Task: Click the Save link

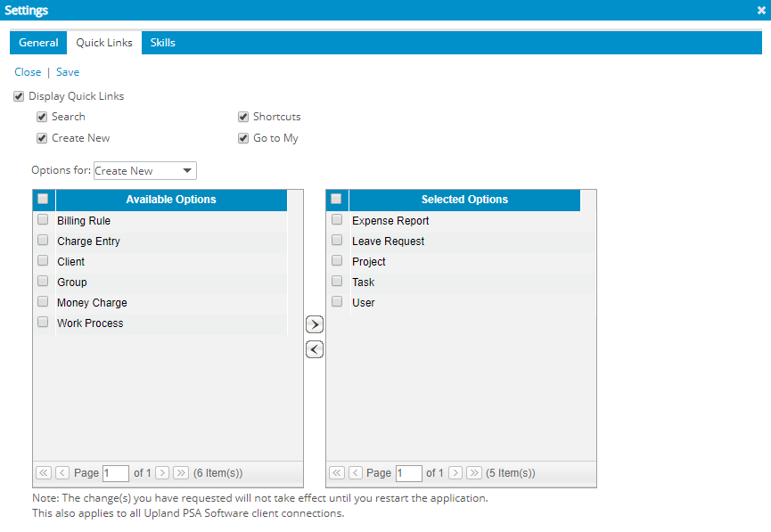Action: coord(68,72)
